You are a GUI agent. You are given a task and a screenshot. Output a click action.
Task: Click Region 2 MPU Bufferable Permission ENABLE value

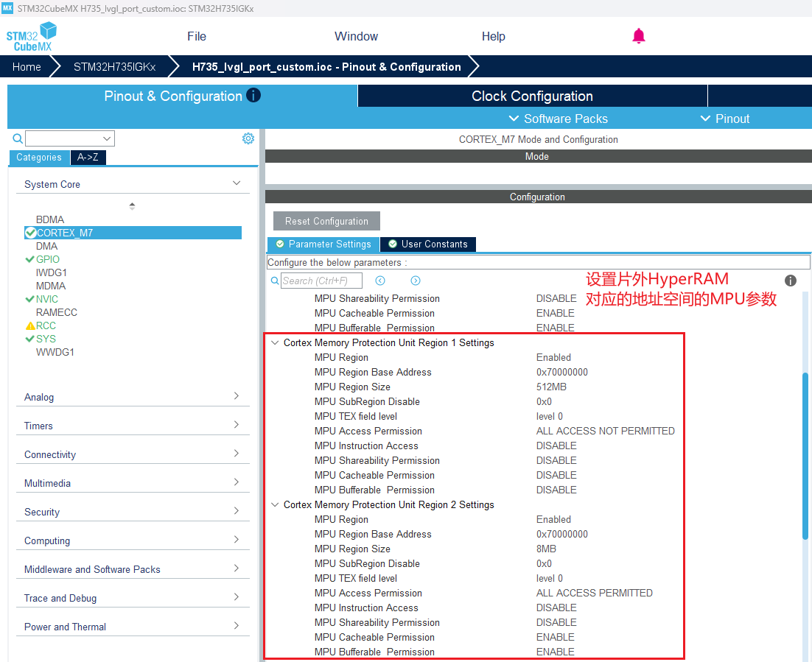coord(555,652)
